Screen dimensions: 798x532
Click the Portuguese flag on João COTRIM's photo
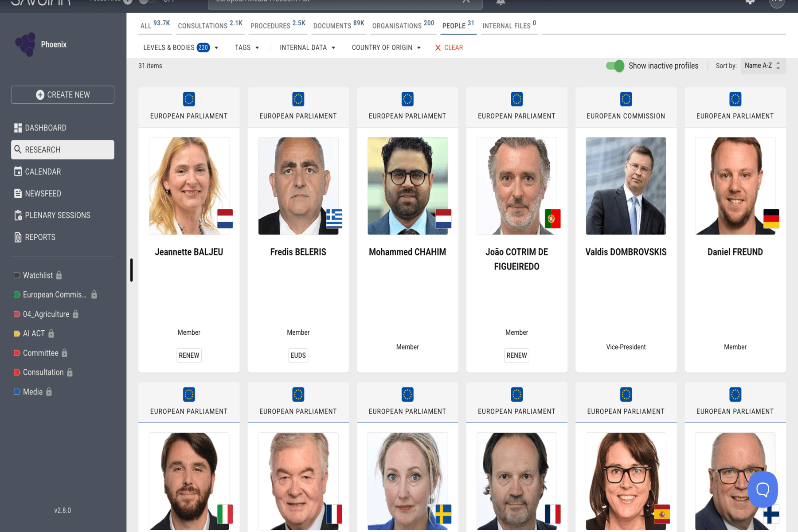(553, 219)
